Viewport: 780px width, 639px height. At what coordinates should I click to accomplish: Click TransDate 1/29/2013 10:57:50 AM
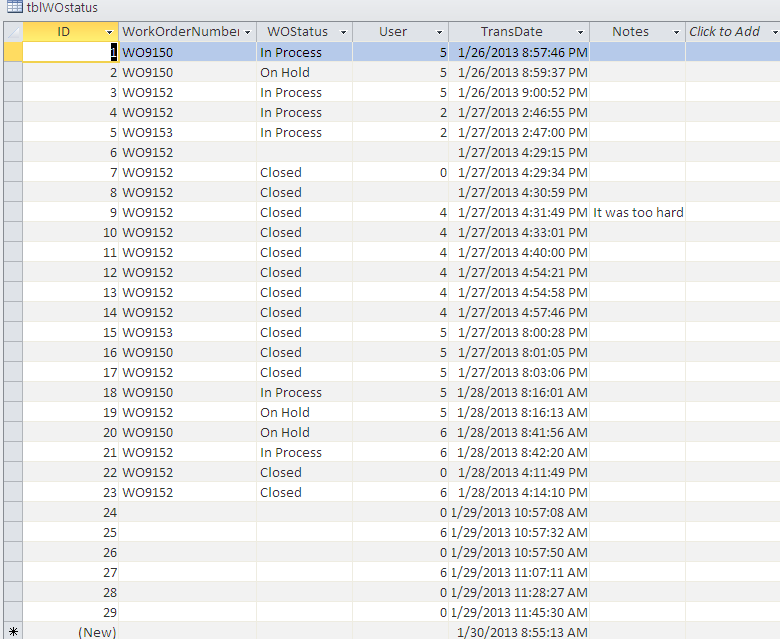coord(519,552)
